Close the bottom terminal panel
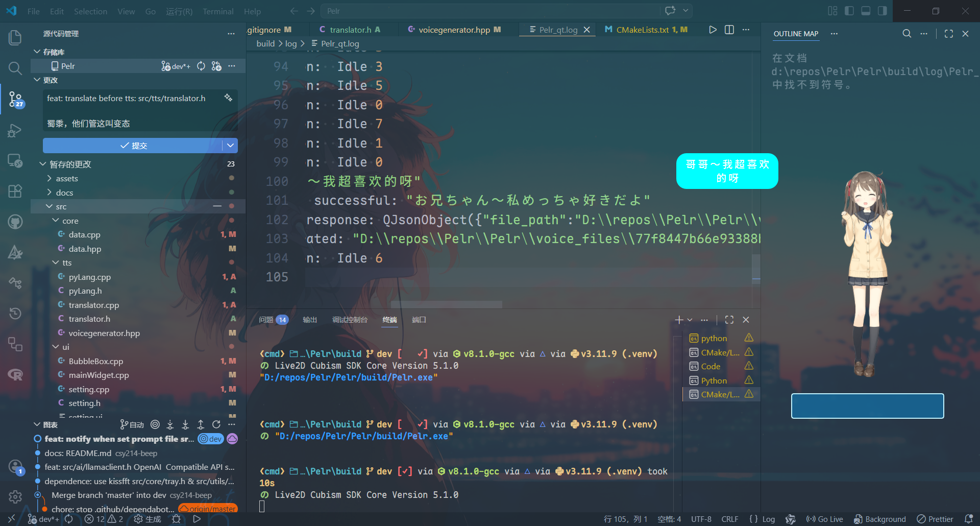This screenshot has width=980, height=526. point(746,320)
